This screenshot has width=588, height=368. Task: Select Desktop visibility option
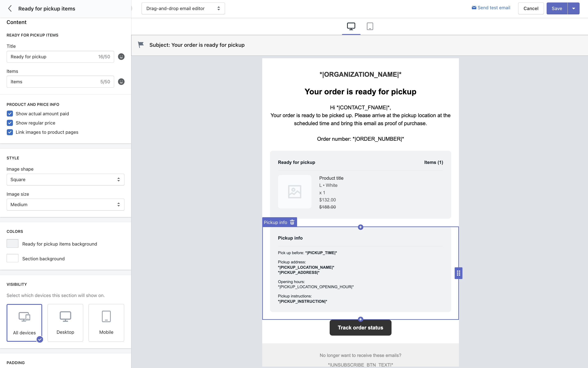(x=65, y=323)
